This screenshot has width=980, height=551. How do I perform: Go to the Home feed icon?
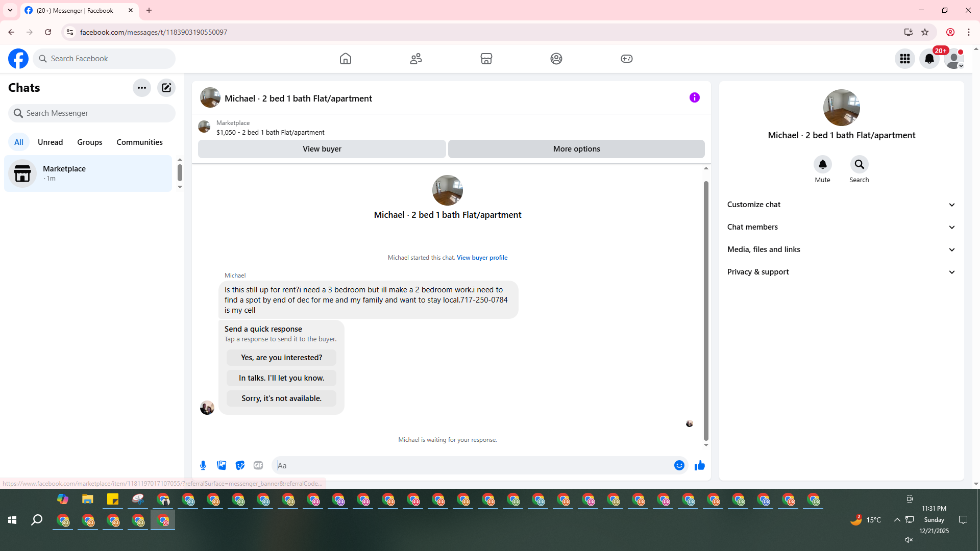[x=346, y=59]
